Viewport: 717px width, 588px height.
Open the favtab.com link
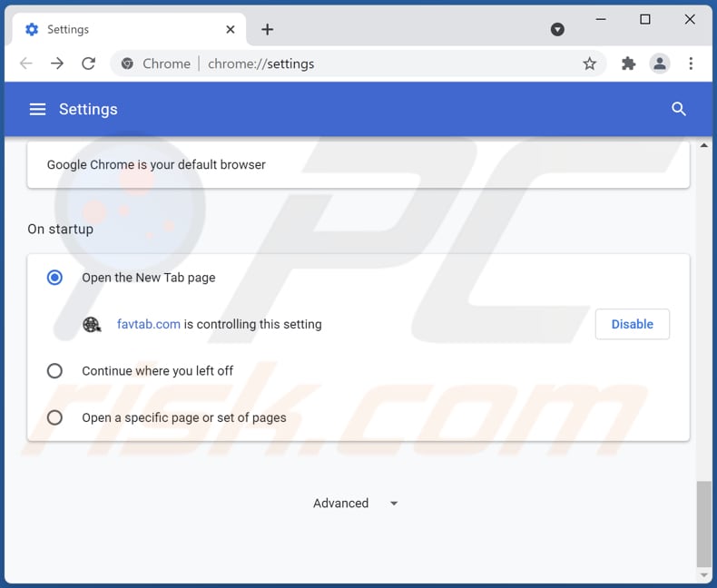click(149, 324)
